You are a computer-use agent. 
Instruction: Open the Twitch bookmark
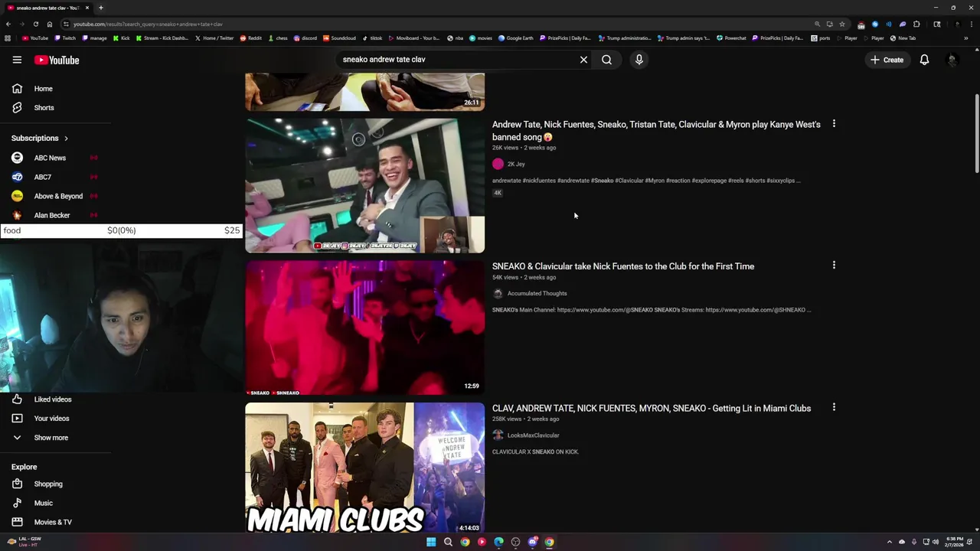pyautogui.click(x=64, y=38)
